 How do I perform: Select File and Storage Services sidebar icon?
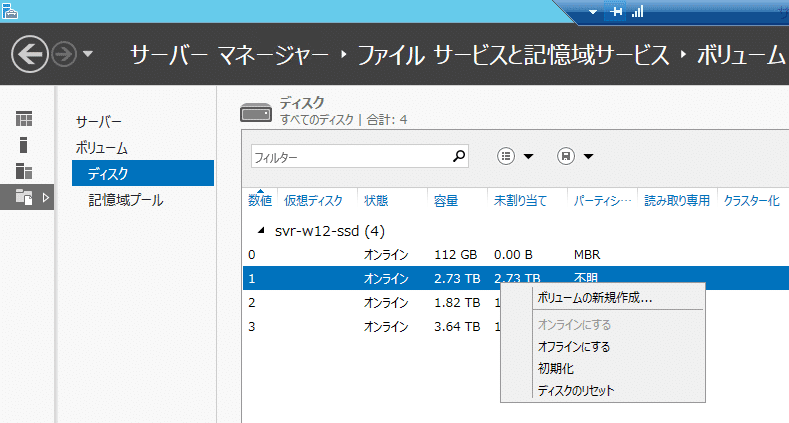[x=24, y=197]
